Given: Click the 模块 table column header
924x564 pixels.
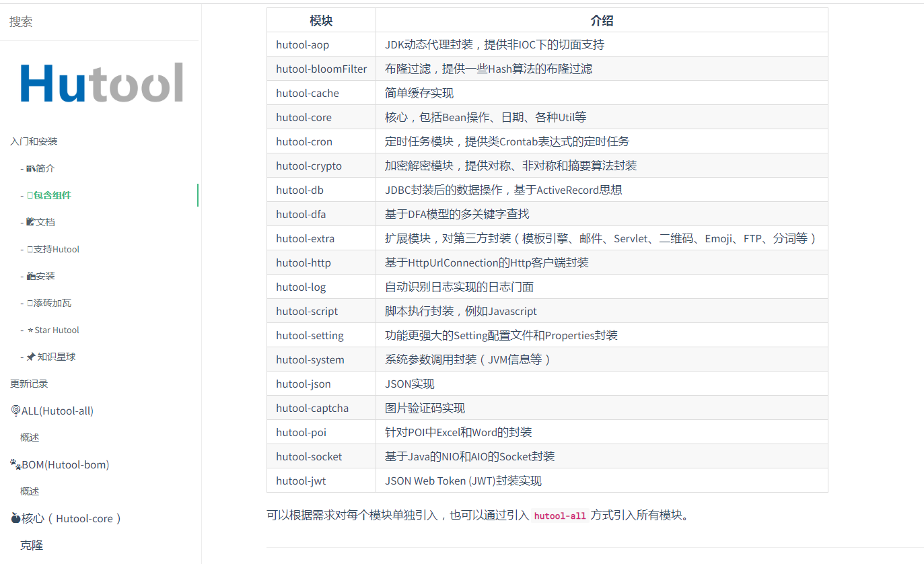Looking at the screenshot, I should pyautogui.click(x=321, y=20).
